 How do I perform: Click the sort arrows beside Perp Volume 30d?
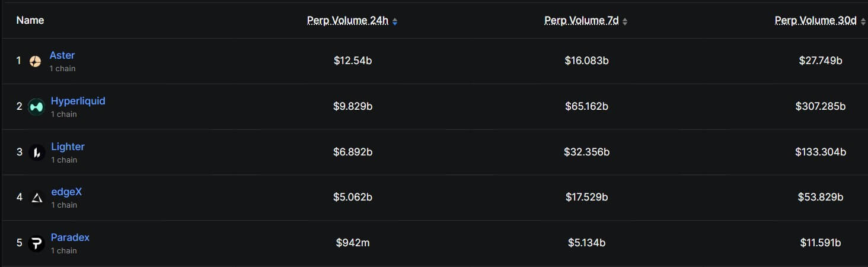coord(863,21)
